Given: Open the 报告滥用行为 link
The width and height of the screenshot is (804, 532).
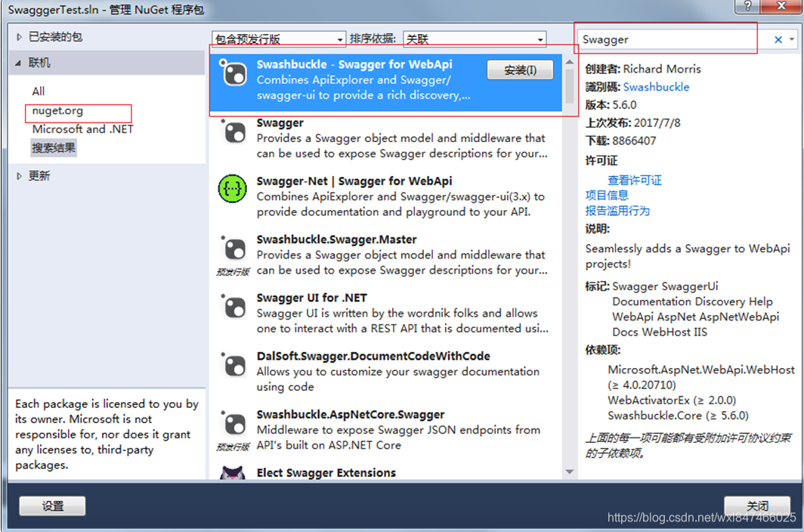Looking at the screenshot, I should [x=617, y=211].
